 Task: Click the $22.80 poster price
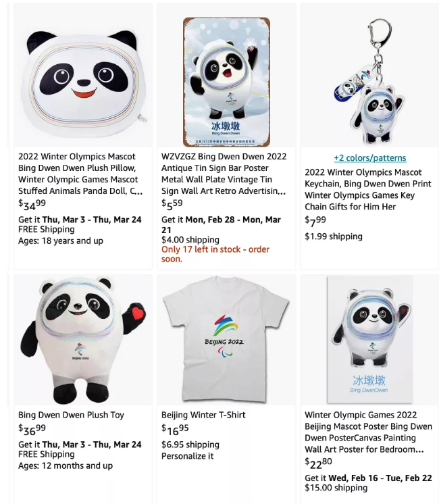click(x=318, y=463)
